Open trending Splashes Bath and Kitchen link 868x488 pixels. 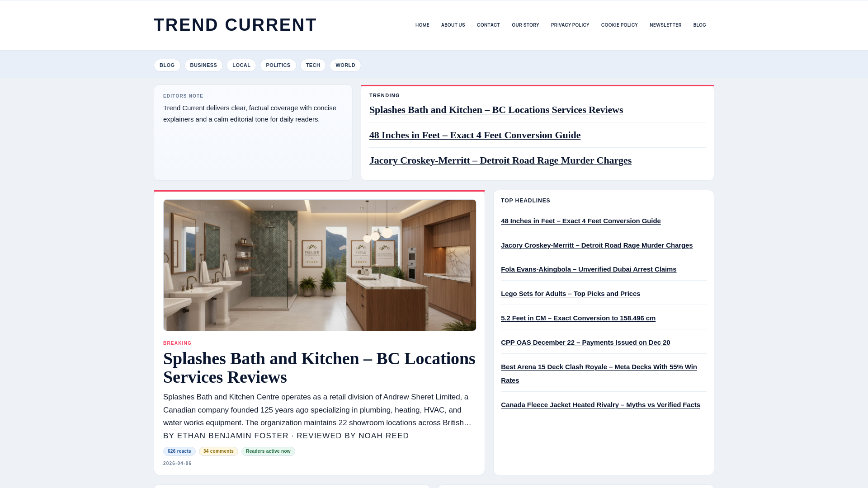(496, 110)
